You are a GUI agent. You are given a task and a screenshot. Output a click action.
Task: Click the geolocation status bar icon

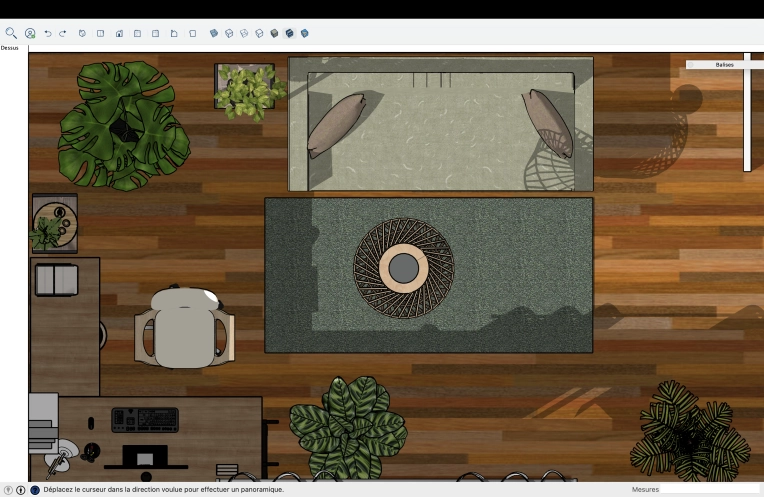(8, 490)
